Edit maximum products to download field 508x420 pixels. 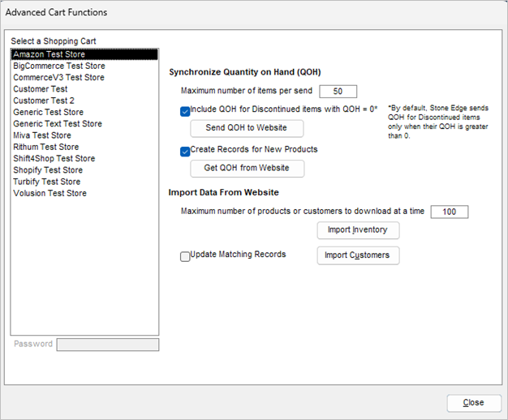tap(450, 212)
